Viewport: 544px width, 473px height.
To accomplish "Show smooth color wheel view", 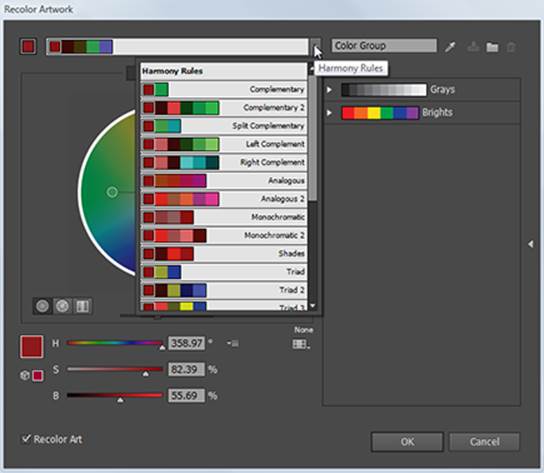I will pos(43,306).
